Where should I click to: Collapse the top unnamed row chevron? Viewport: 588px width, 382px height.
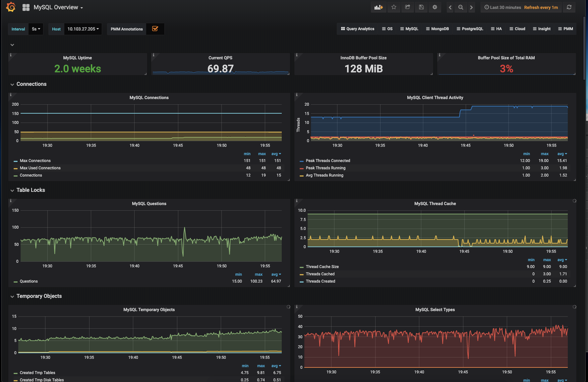[12, 45]
